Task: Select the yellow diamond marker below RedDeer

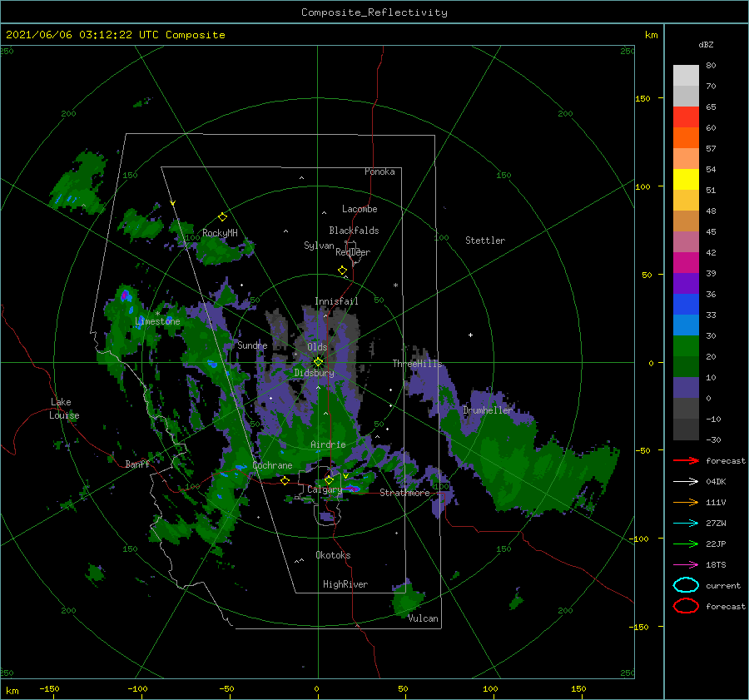Action: click(342, 271)
